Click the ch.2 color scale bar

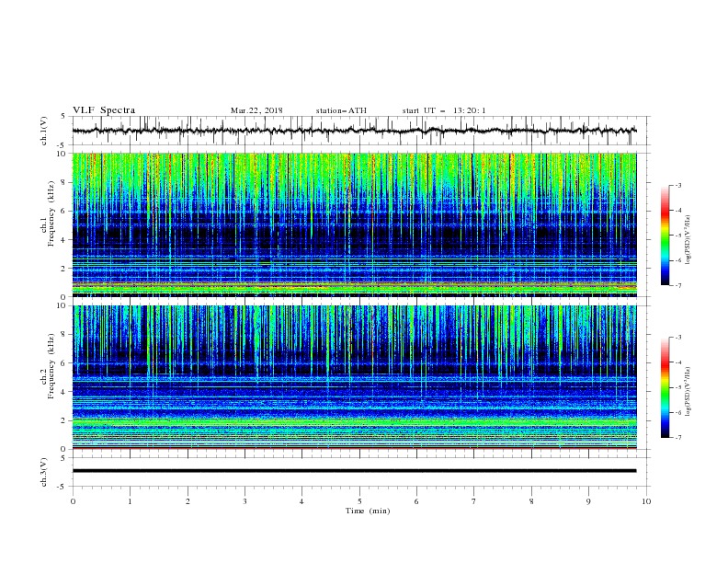tap(665, 387)
